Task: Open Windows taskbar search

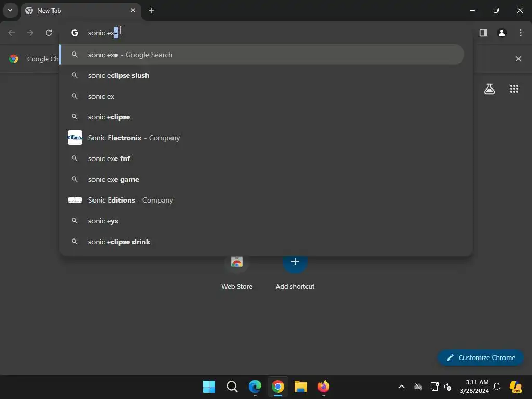Action: [232, 387]
